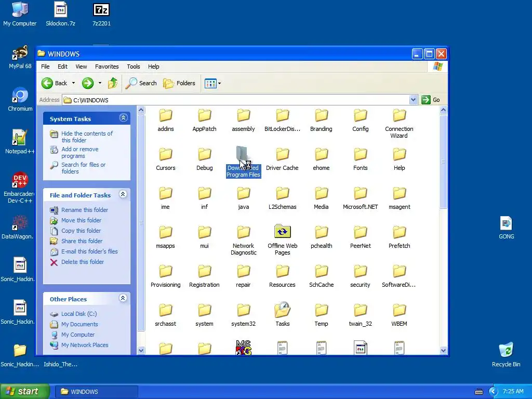Select the java folder

pyautogui.click(x=243, y=197)
